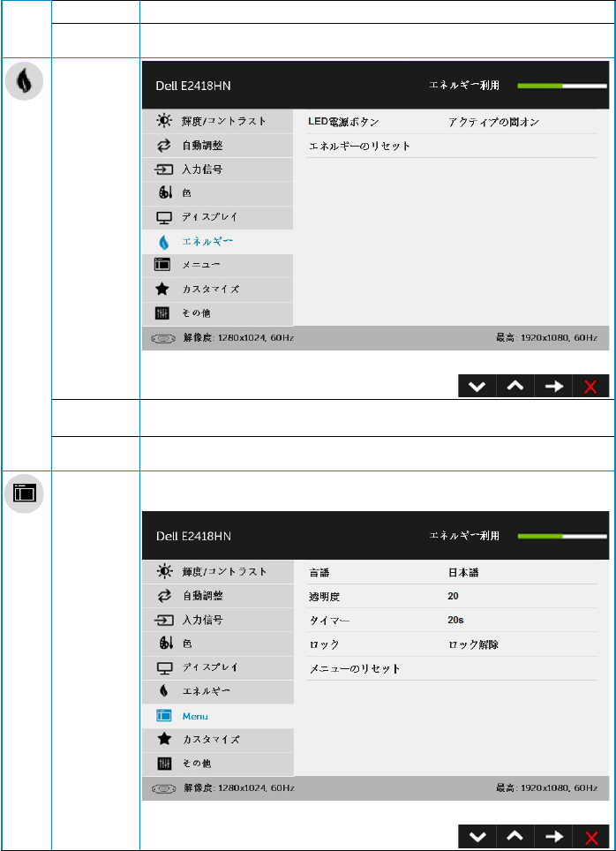The height and width of the screenshot is (851, 616).
Task: Click the down arrow button under the Menu OSD
Action: [477, 836]
